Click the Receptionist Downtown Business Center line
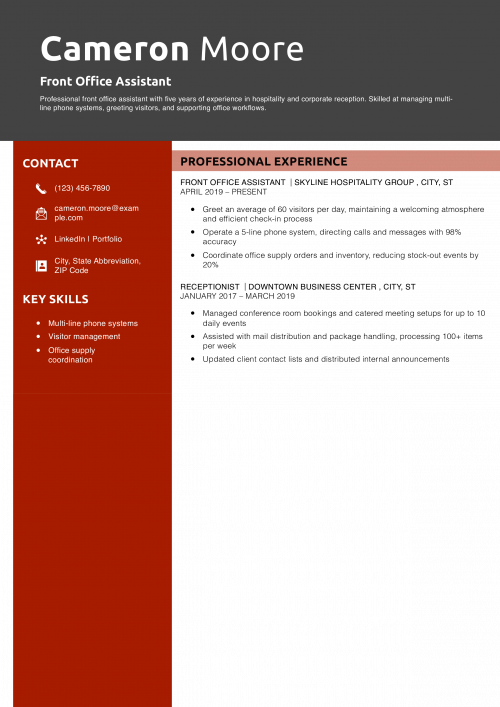This screenshot has width=500, height=707. coord(298,287)
